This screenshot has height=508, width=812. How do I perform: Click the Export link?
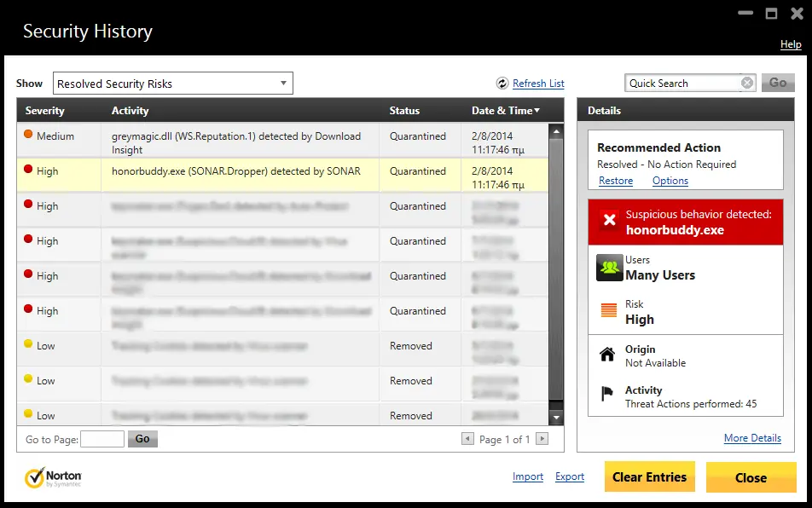pos(570,477)
